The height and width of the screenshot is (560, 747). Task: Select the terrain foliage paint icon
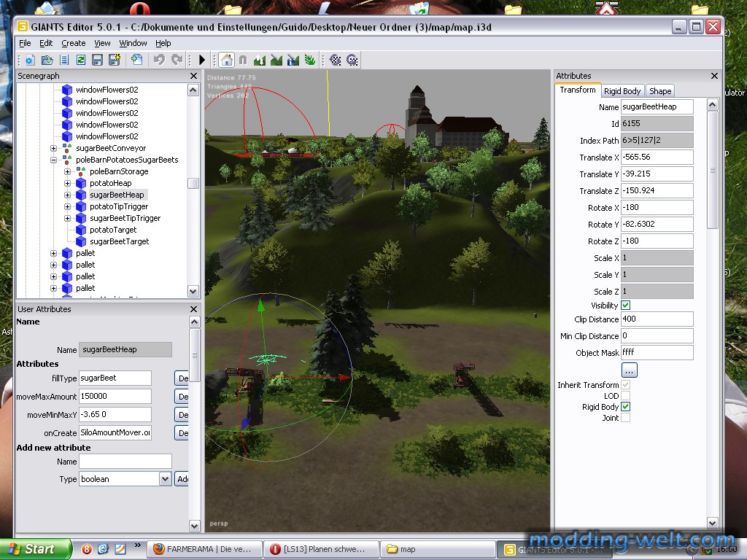point(310,60)
